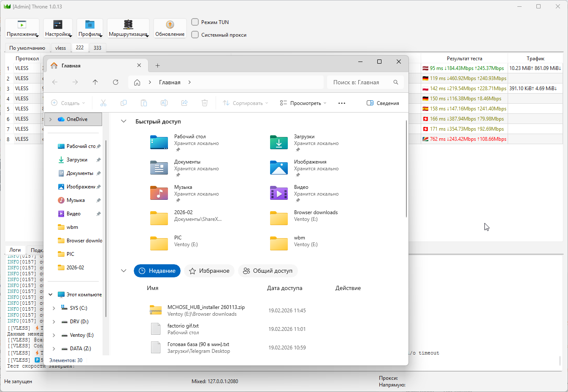Open the Маршрутизация routing toolbar button
The width and height of the screenshot is (568, 392).
coord(128,28)
